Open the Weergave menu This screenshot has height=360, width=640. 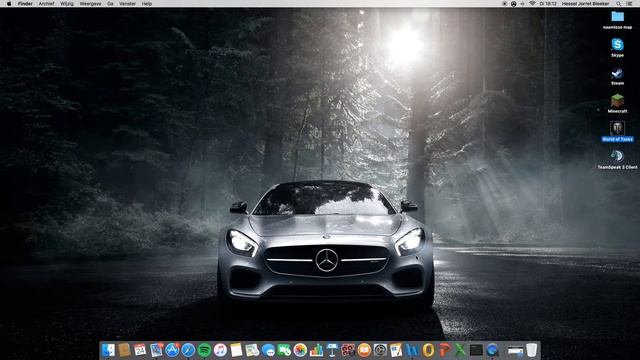(x=90, y=4)
